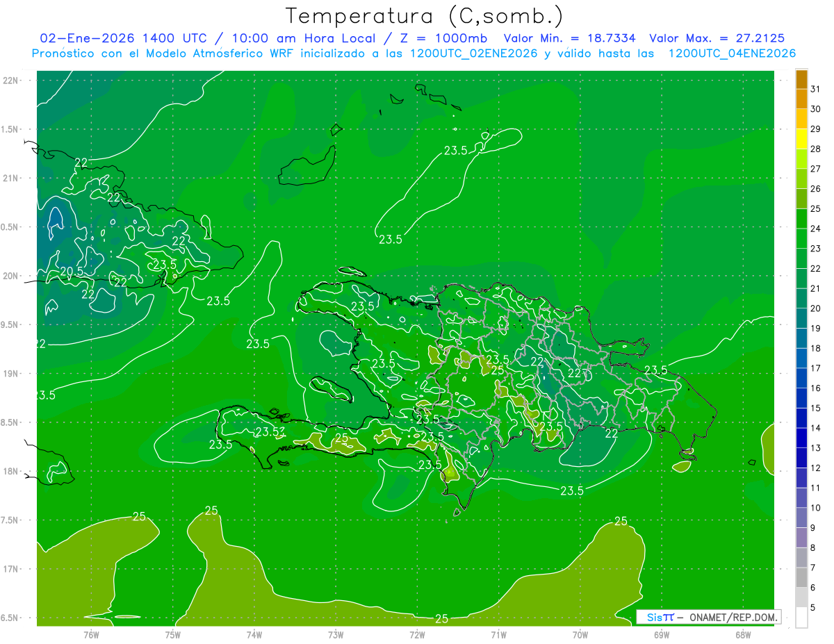The image size is (834, 644).
Task: Select the legend color band between 17 and 18
Action: 801,358
